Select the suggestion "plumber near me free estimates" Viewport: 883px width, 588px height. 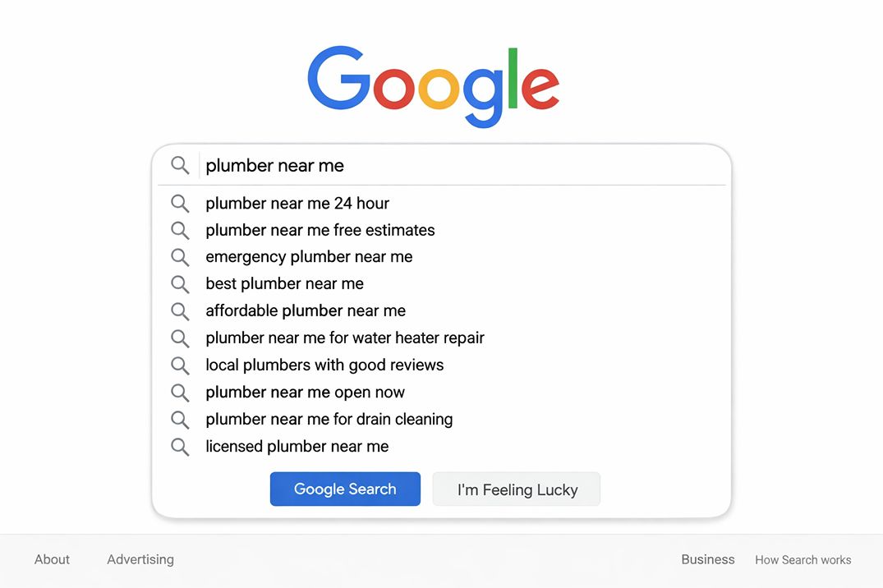click(x=320, y=231)
